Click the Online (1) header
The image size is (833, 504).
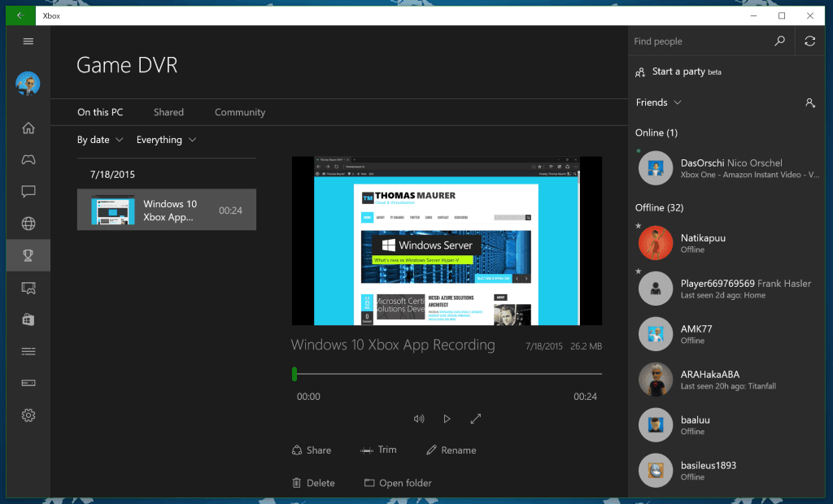point(656,133)
